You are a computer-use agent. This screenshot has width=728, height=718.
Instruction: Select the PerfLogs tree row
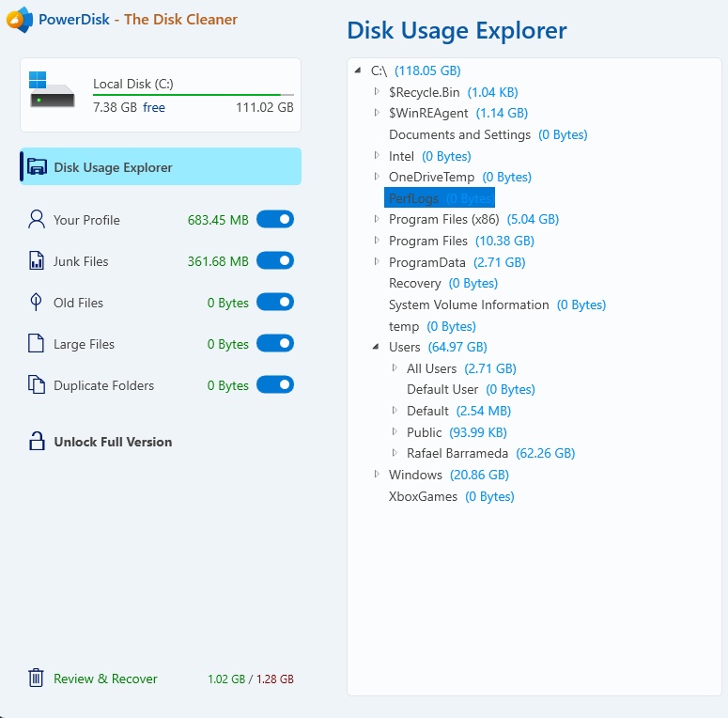click(x=440, y=198)
